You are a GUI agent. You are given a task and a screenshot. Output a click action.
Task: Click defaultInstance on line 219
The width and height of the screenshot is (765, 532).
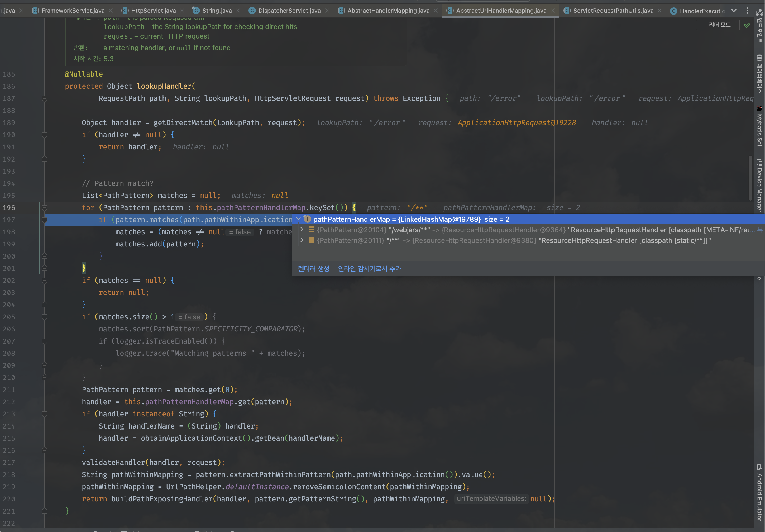pos(257,487)
